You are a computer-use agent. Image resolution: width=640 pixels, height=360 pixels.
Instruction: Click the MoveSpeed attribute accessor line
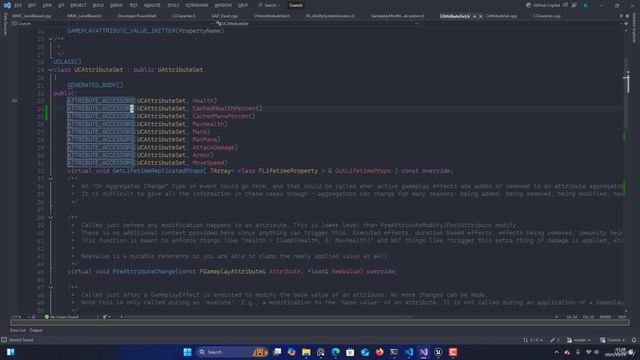tap(147, 163)
